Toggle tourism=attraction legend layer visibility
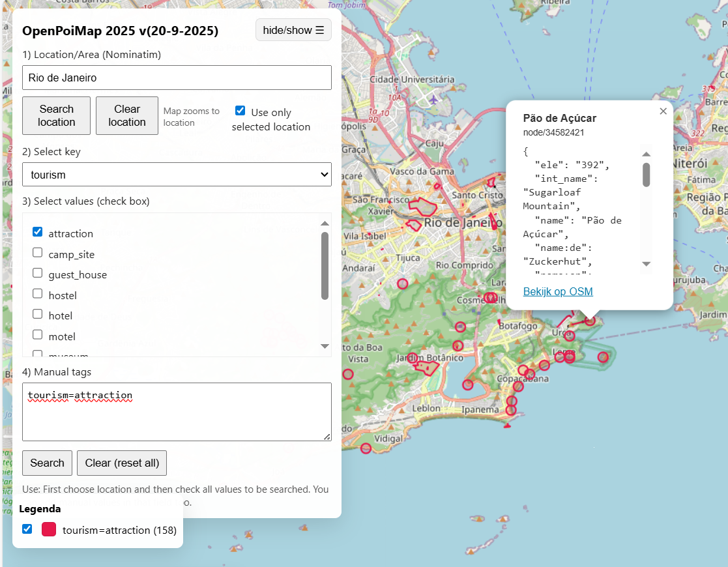728x567 pixels. click(27, 529)
